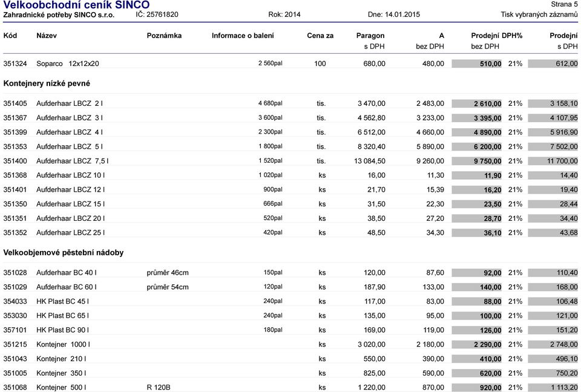Select company name 'Zahradnické potřeby SINCO s.r.o.'
The image size is (581, 392).
point(59,15)
